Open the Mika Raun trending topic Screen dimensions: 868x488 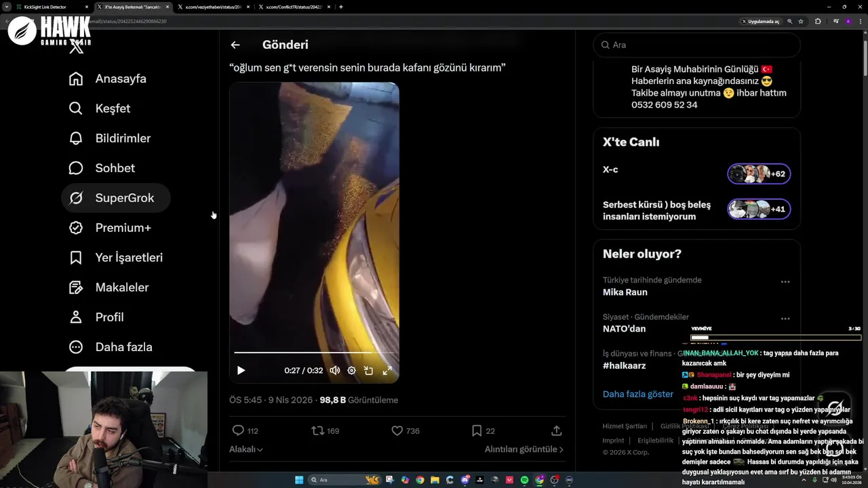click(625, 292)
